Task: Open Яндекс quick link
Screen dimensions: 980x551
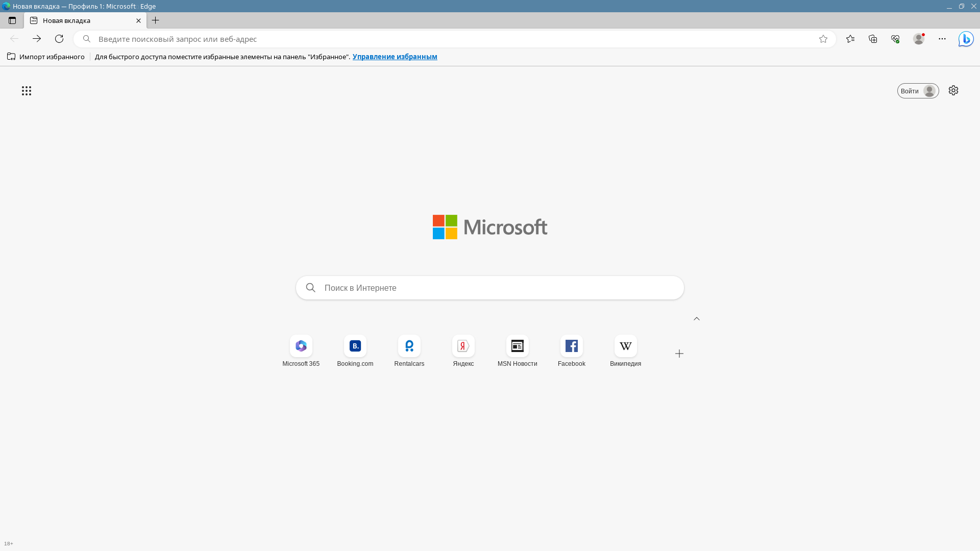Action: 463,352
